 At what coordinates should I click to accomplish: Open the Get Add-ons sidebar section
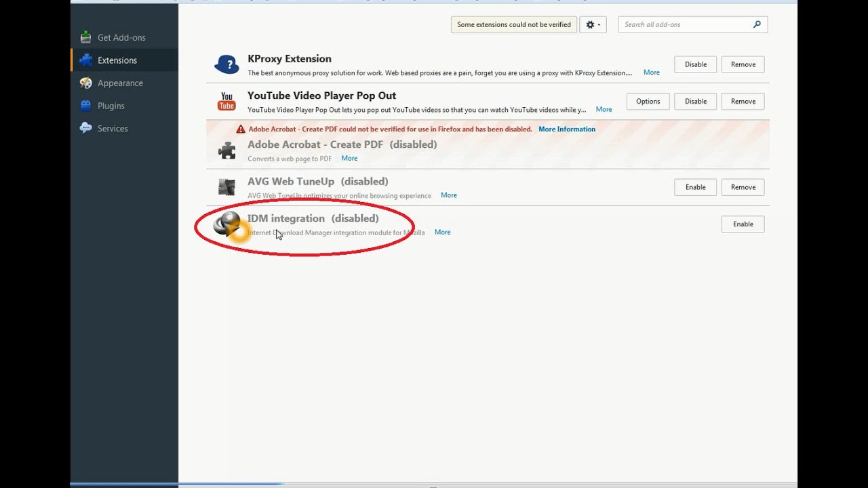tap(124, 37)
